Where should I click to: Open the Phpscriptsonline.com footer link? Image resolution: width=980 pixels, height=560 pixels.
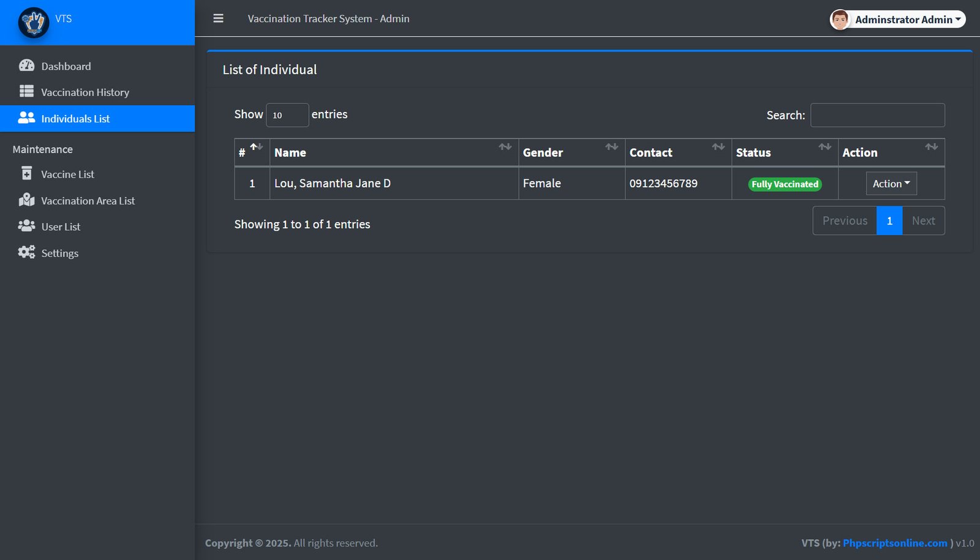point(895,543)
